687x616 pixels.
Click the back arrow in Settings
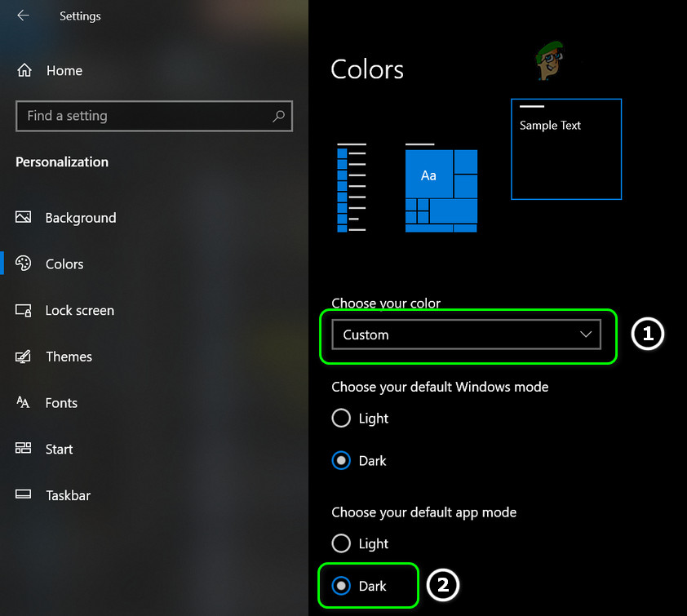click(23, 16)
